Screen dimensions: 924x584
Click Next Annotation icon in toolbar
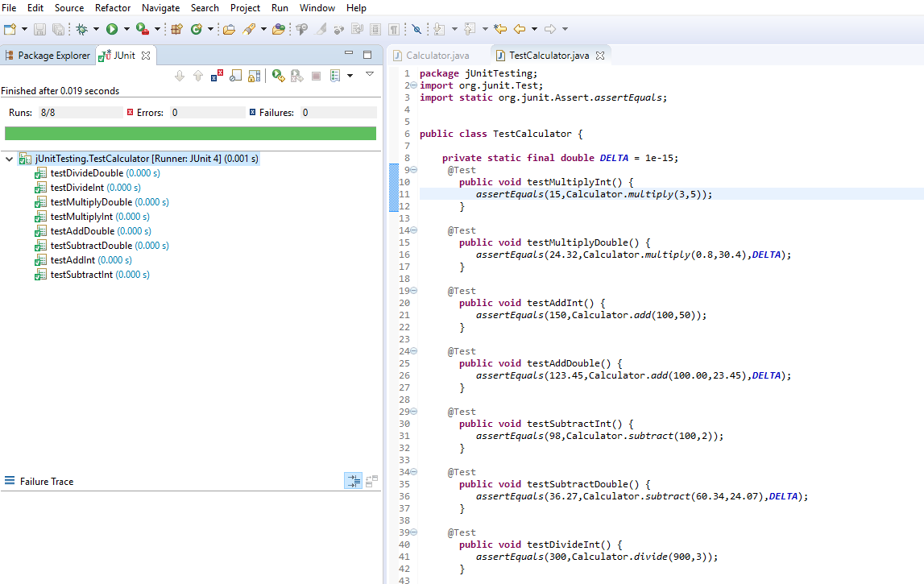tap(439, 29)
